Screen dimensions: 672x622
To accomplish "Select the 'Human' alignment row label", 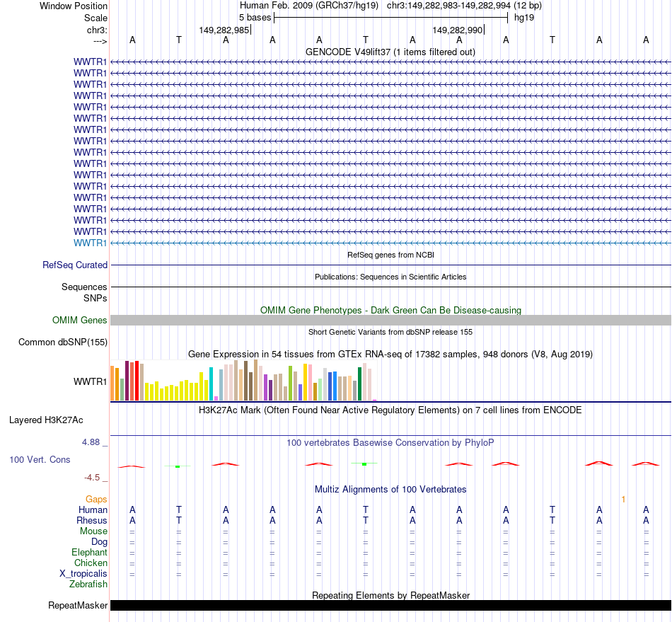I will pos(93,509).
